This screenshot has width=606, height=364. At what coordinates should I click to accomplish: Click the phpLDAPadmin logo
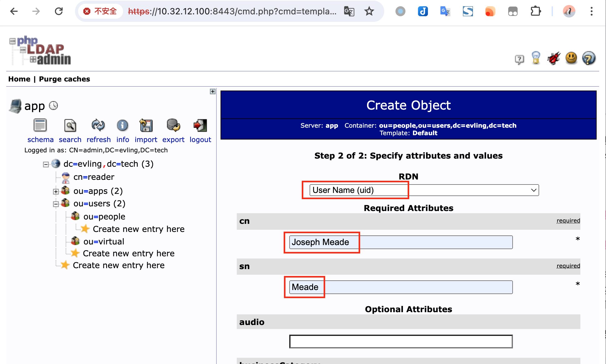click(40, 51)
